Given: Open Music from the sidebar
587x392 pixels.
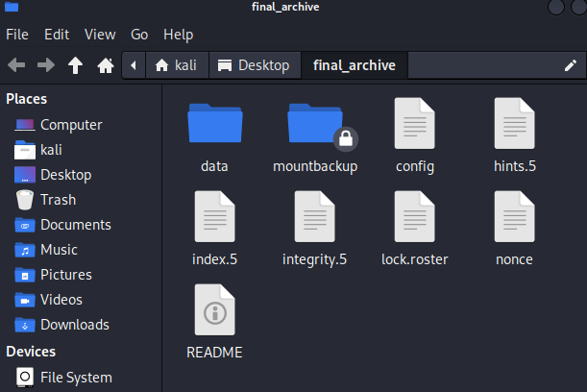Looking at the screenshot, I should (x=46, y=250).
